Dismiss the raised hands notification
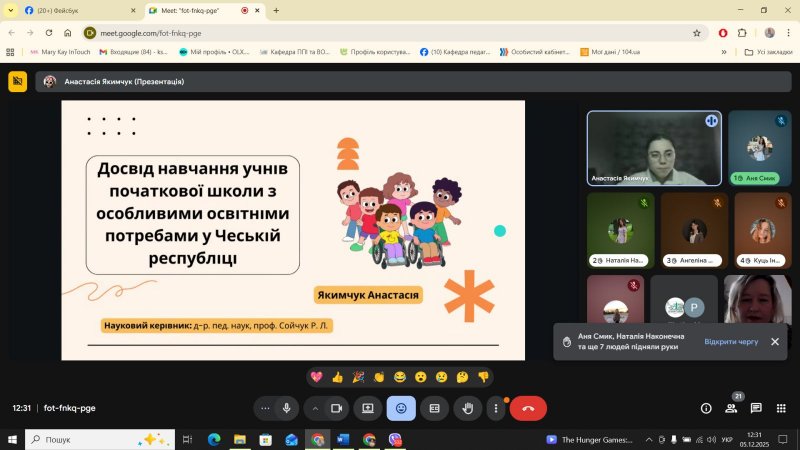800x450 pixels. pyautogui.click(x=774, y=341)
